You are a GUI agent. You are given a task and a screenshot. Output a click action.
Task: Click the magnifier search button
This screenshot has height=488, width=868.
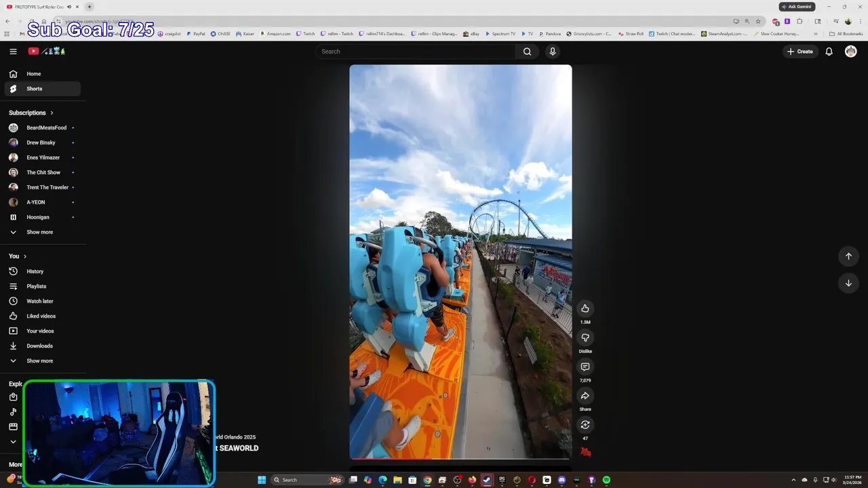pyautogui.click(x=527, y=52)
